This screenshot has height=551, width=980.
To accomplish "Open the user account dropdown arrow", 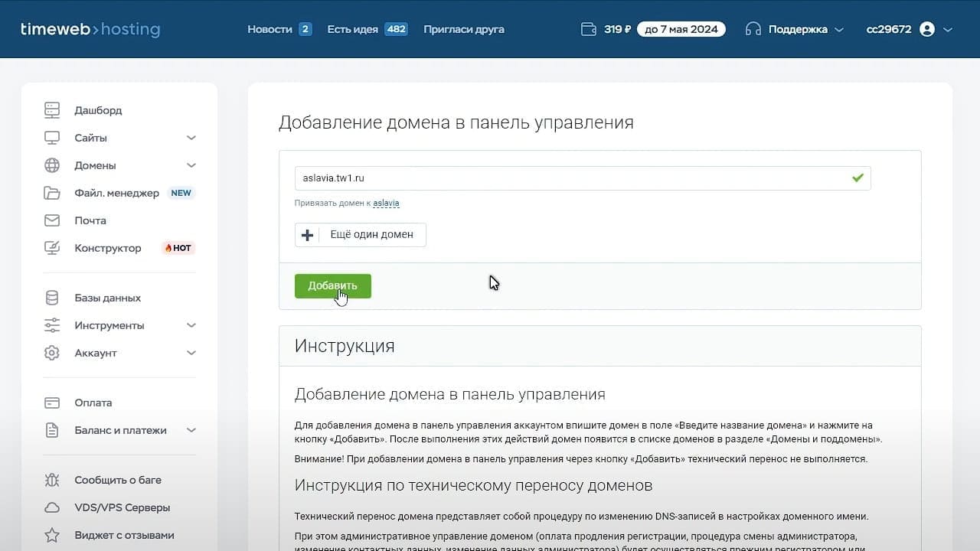I will coord(948,30).
